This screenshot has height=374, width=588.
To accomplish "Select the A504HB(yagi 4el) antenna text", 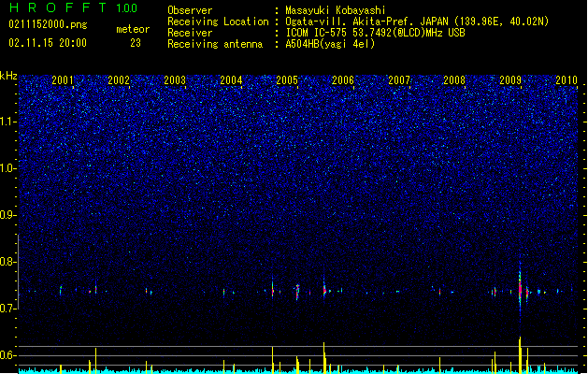I will pos(330,44).
